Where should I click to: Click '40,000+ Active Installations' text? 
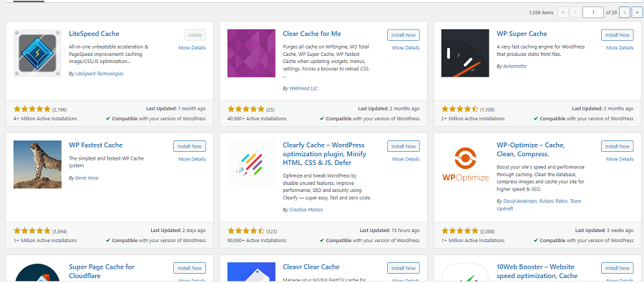point(257,118)
